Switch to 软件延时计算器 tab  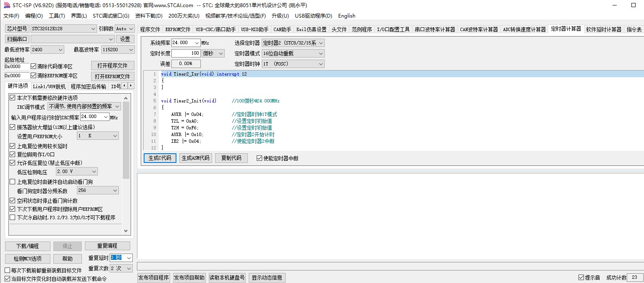(604, 29)
